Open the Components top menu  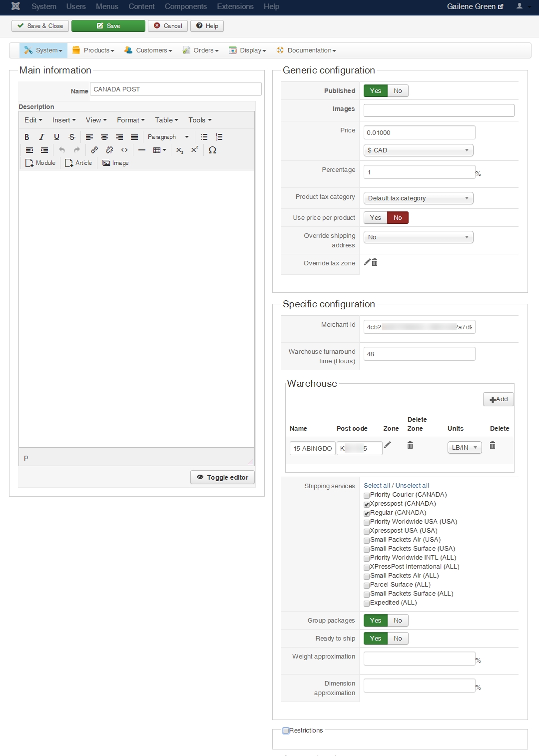click(x=186, y=6)
